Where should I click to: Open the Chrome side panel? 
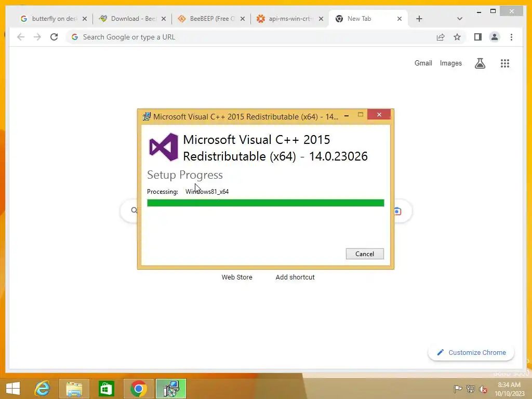pyautogui.click(x=478, y=37)
